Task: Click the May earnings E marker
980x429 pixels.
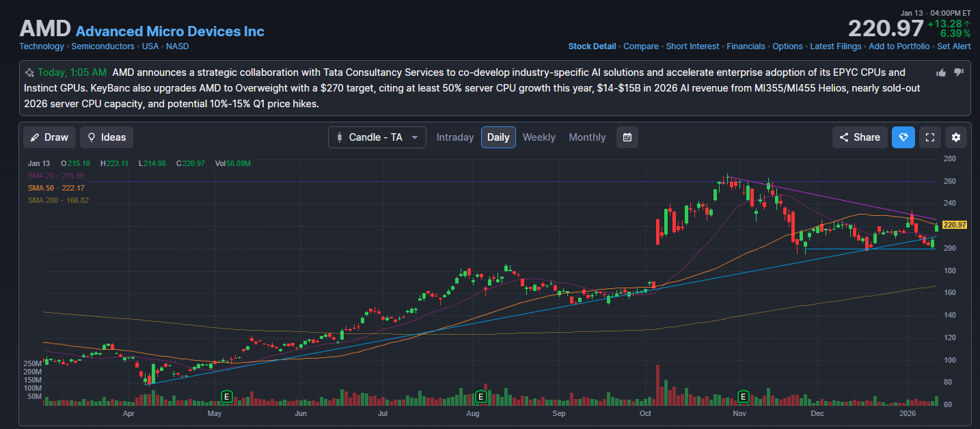Action: (226, 396)
